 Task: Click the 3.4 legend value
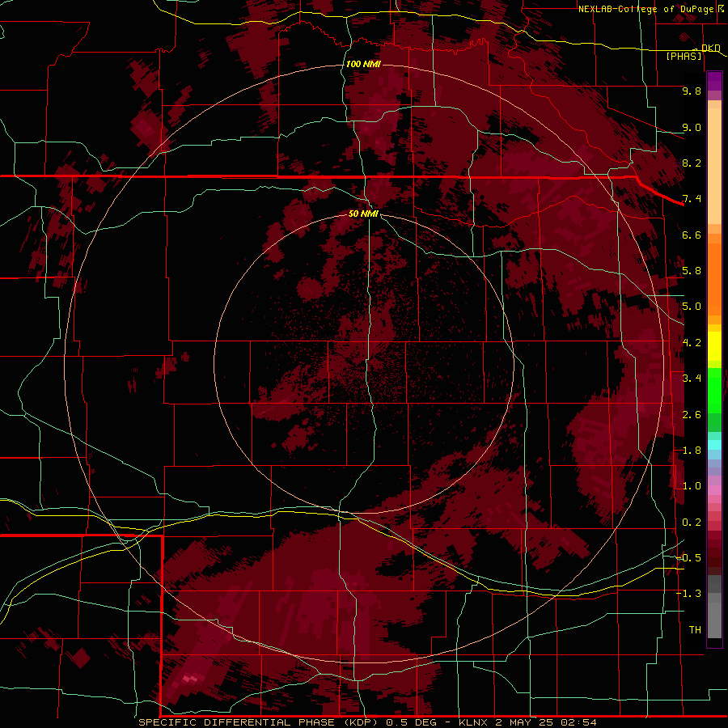click(x=692, y=379)
